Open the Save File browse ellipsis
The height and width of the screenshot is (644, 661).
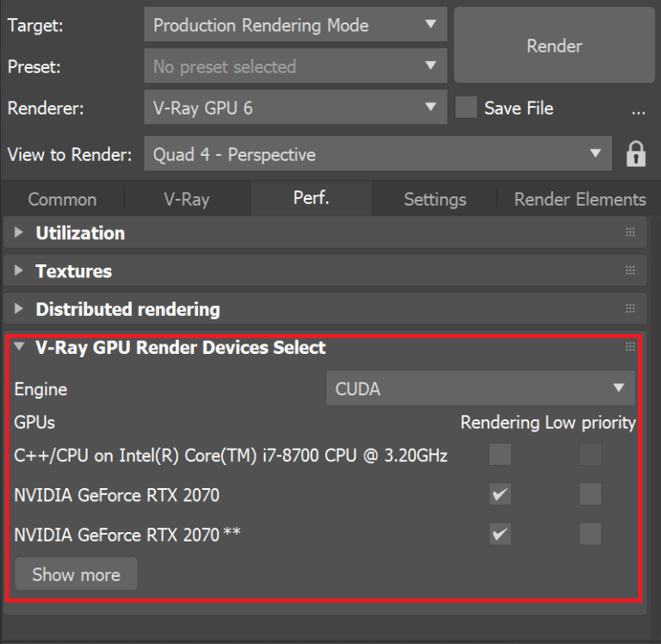pyautogui.click(x=639, y=108)
